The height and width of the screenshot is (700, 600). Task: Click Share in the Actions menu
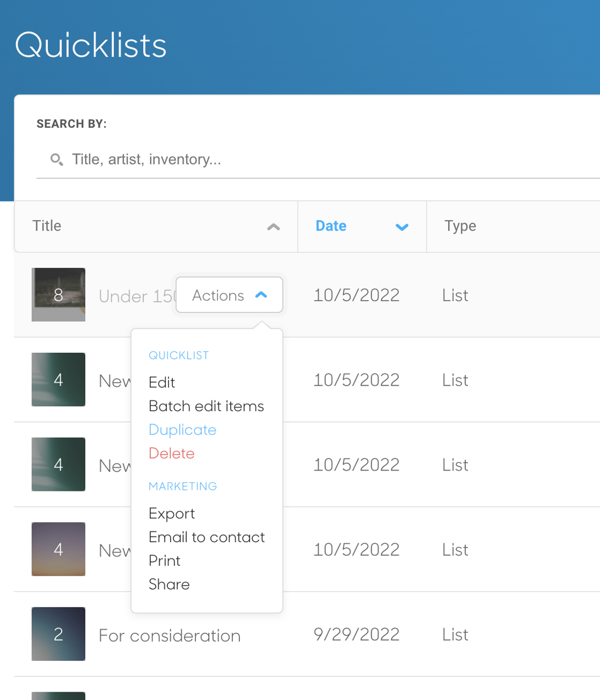tap(169, 584)
